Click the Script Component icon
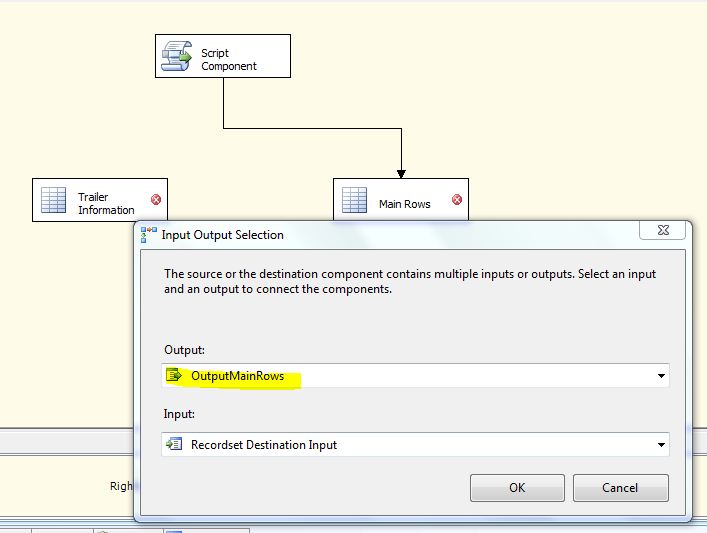 (179, 56)
